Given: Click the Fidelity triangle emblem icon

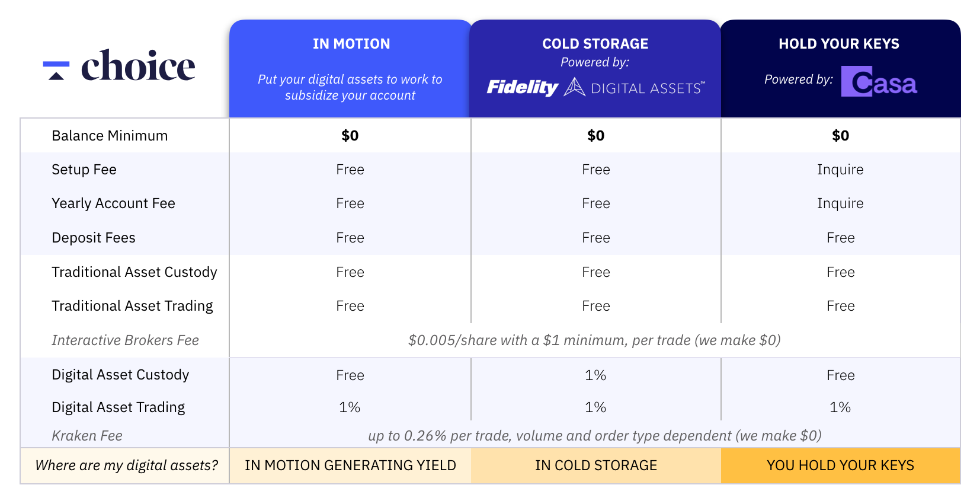Looking at the screenshot, I should click(574, 87).
